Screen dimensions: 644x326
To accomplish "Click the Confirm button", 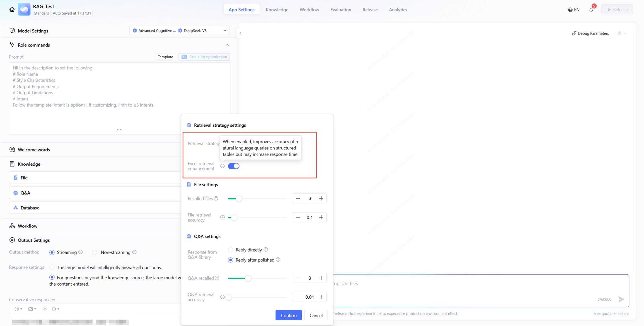I will point(289,315).
